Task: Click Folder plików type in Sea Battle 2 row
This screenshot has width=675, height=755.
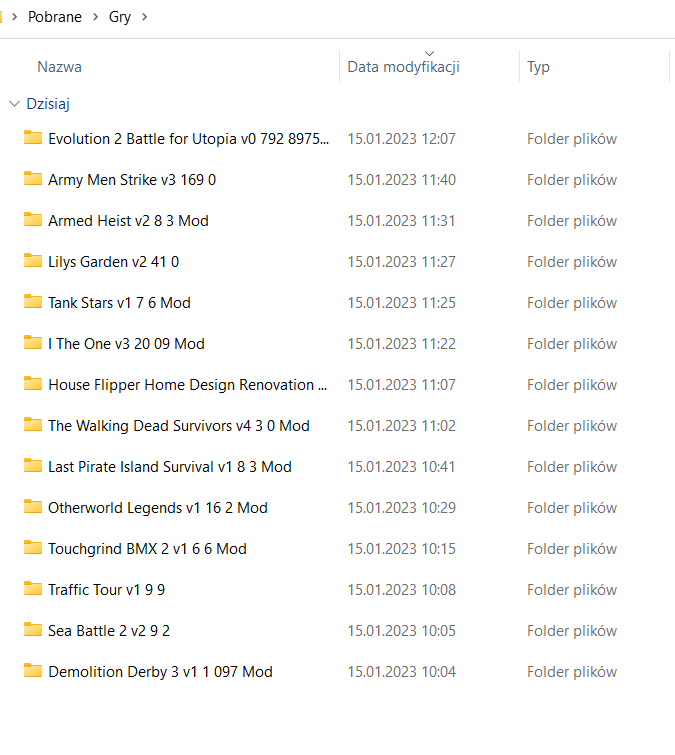Action: pyautogui.click(x=572, y=631)
